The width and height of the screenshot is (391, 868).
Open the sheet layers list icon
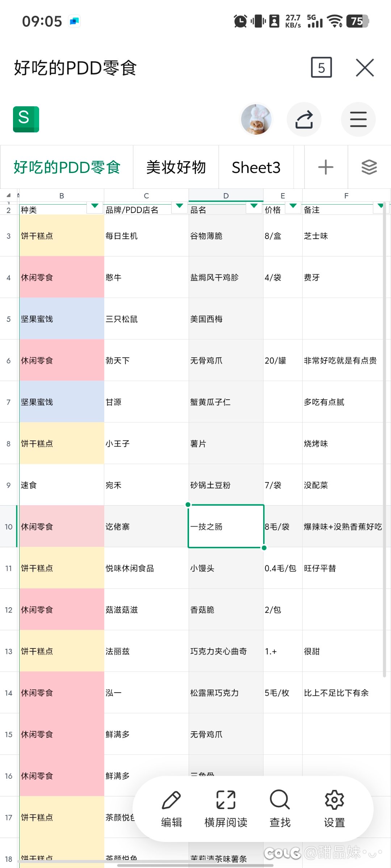pyautogui.click(x=369, y=167)
